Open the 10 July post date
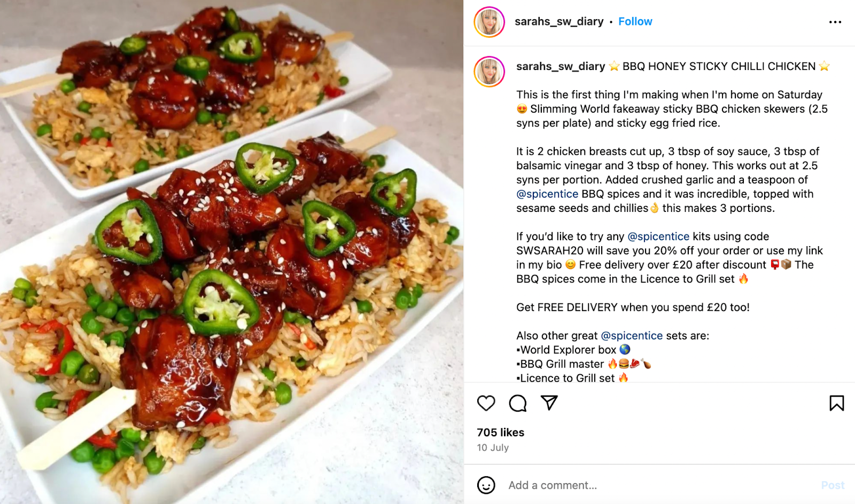855x504 pixels. click(493, 447)
